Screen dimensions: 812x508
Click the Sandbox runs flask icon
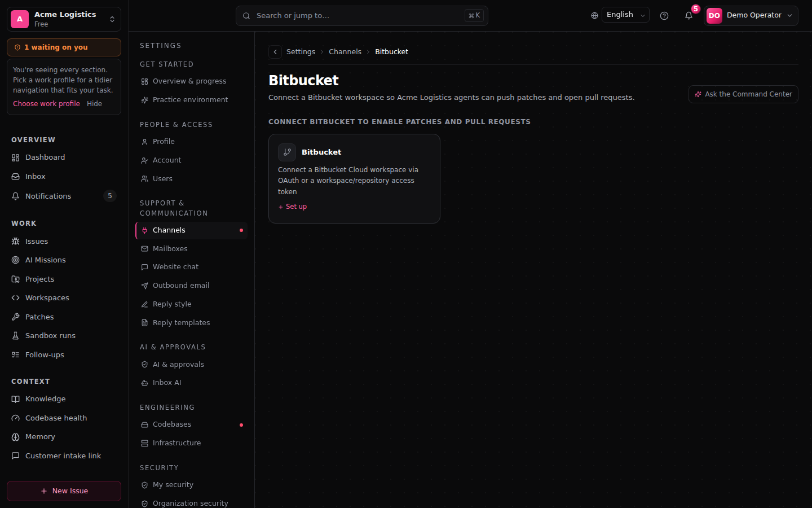(x=16, y=336)
